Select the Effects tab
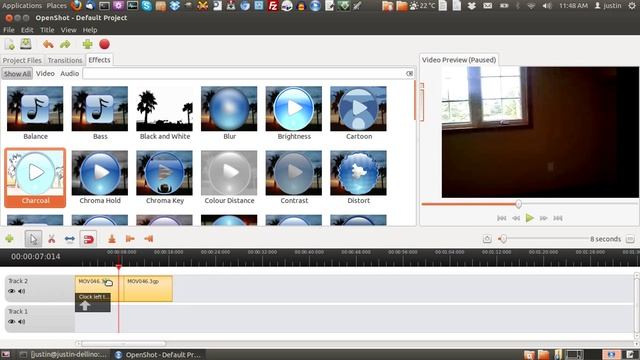640x360 pixels. [x=99, y=60]
